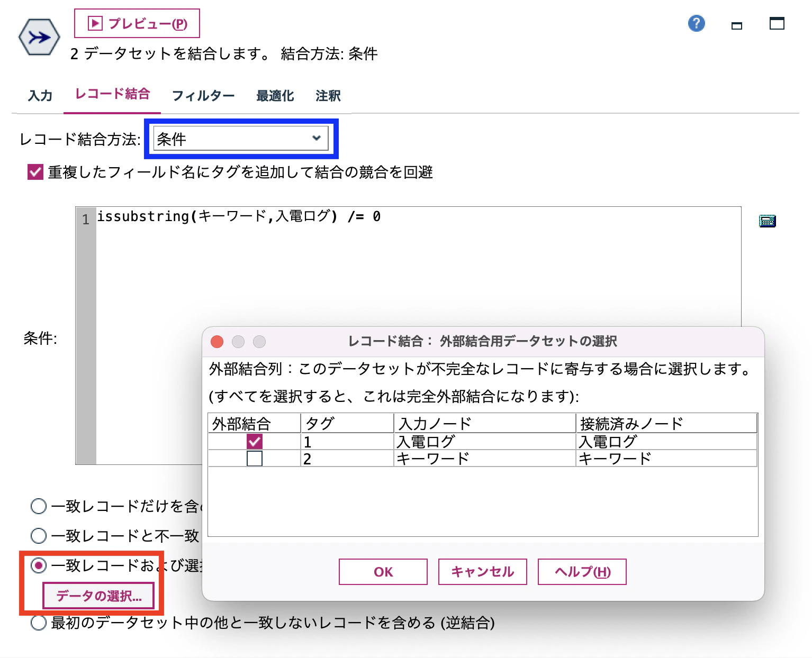The height and width of the screenshot is (658, 812).
Task: Close the outer join dataset dialog
Action: click(217, 342)
